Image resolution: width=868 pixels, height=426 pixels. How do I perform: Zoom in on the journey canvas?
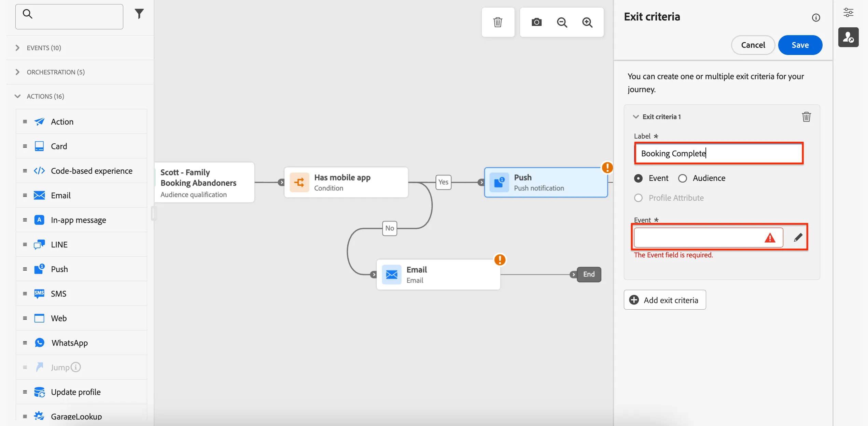(x=587, y=22)
